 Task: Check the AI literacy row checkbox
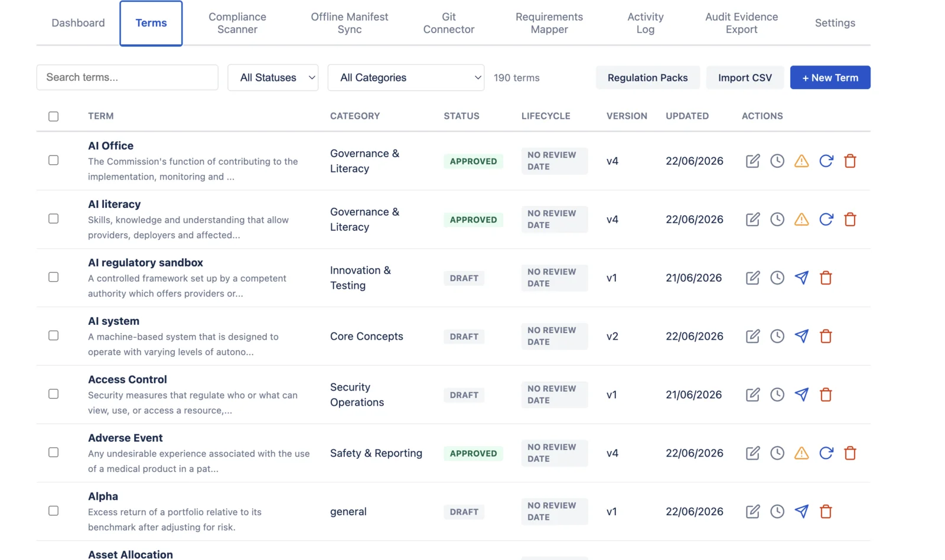pyautogui.click(x=54, y=219)
